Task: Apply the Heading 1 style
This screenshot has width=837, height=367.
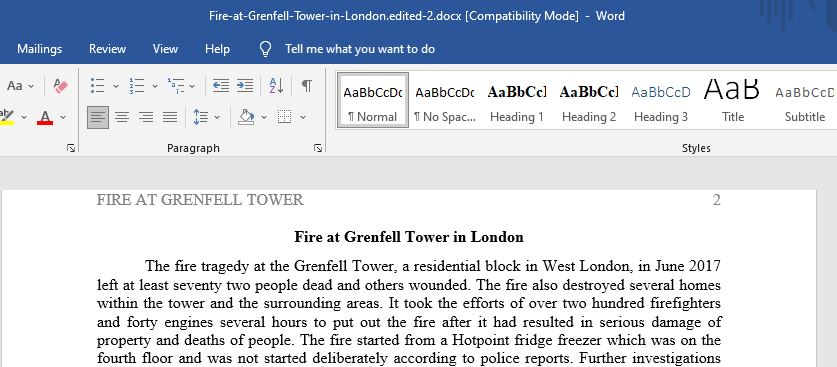Action: [x=517, y=101]
